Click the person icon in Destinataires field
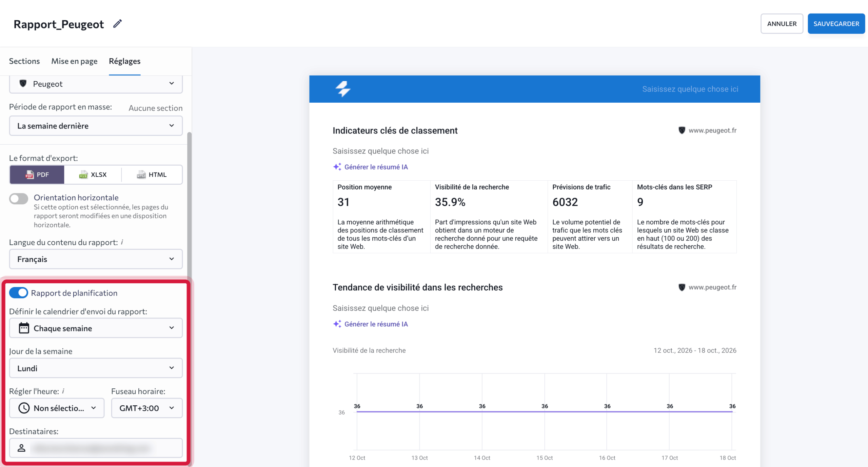Image resolution: width=868 pixels, height=467 pixels. (21, 448)
